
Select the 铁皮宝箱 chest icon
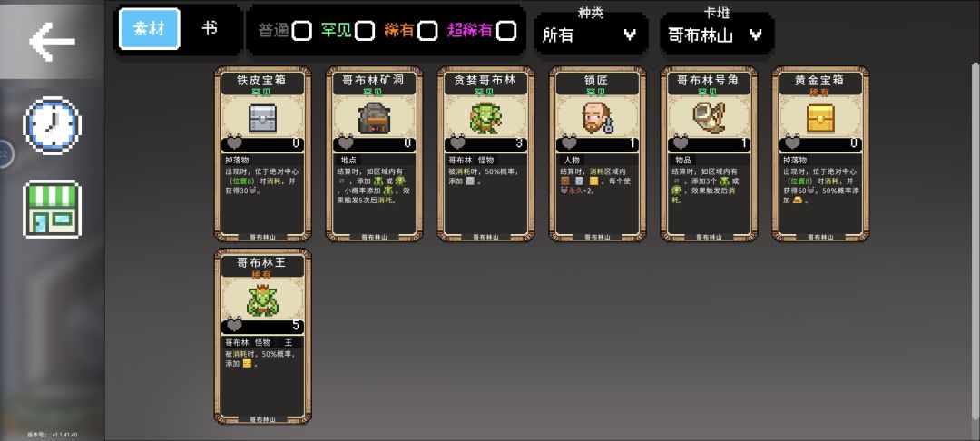262,117
